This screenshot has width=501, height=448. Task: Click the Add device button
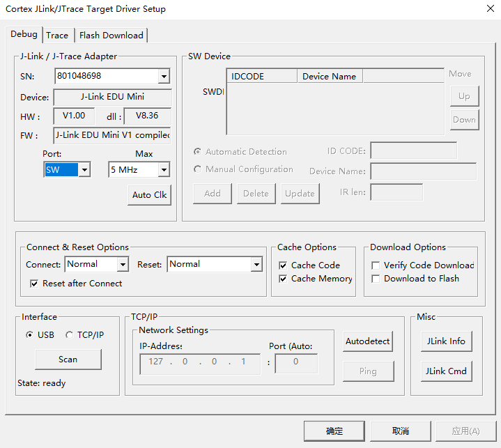(x=213, y=194)
